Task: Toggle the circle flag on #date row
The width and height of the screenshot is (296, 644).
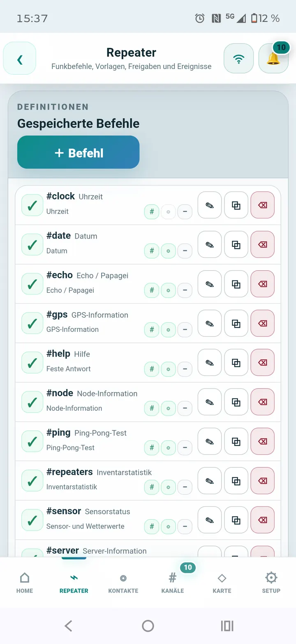Action: tap(168, 251)
